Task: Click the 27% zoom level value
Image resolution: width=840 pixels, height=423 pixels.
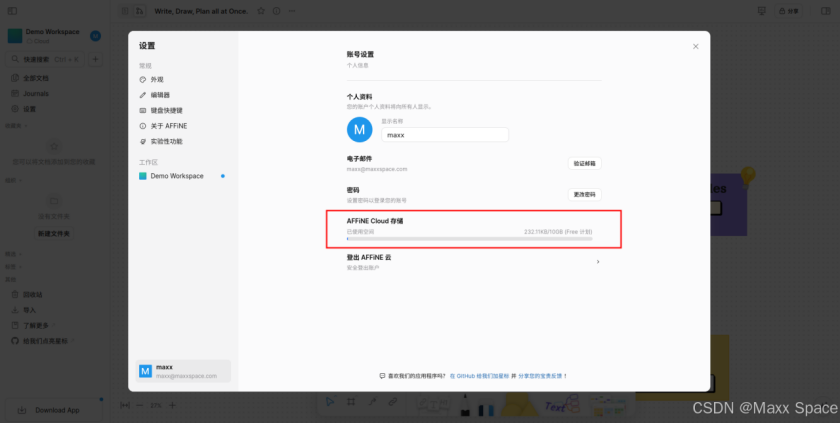Action: [x=156, y=405]
